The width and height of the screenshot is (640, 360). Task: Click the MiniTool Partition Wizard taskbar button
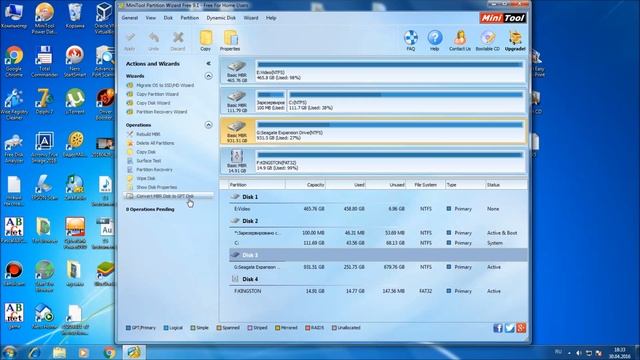pyautogui.click(x=134, y=352)
